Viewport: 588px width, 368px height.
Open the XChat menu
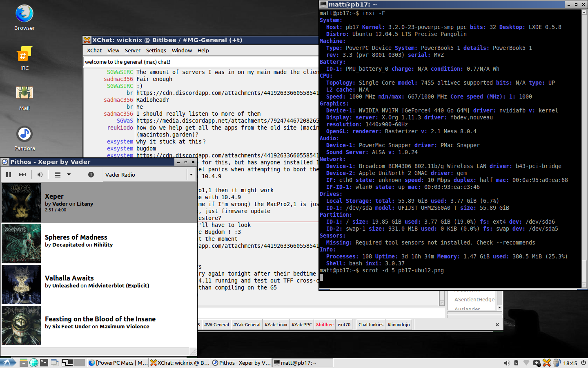[94, 50]
